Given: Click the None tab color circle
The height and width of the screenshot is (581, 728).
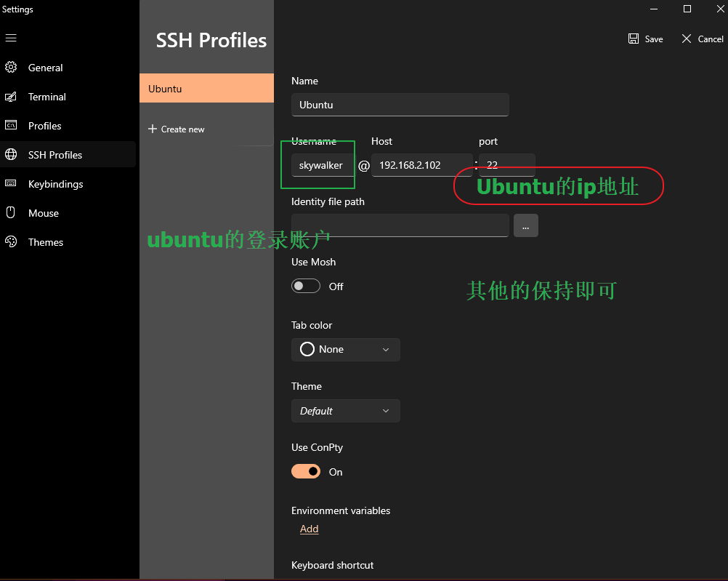Looking at the screenshot, I should point(307,350).
